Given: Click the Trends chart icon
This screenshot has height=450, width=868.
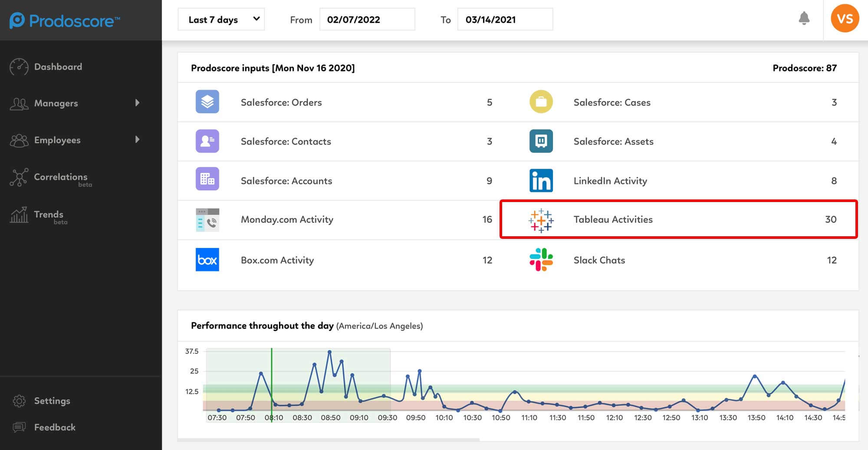Looking at the screenshot, I should [19, 215].
